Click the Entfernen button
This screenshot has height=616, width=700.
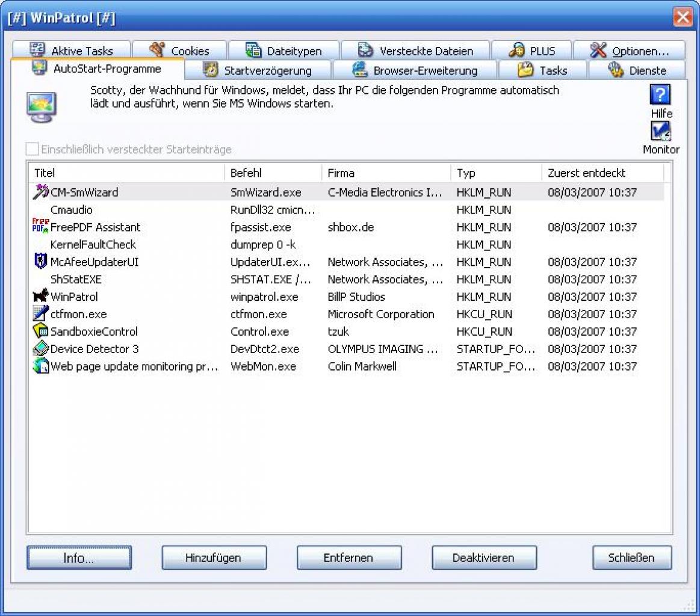click(349, 558)
